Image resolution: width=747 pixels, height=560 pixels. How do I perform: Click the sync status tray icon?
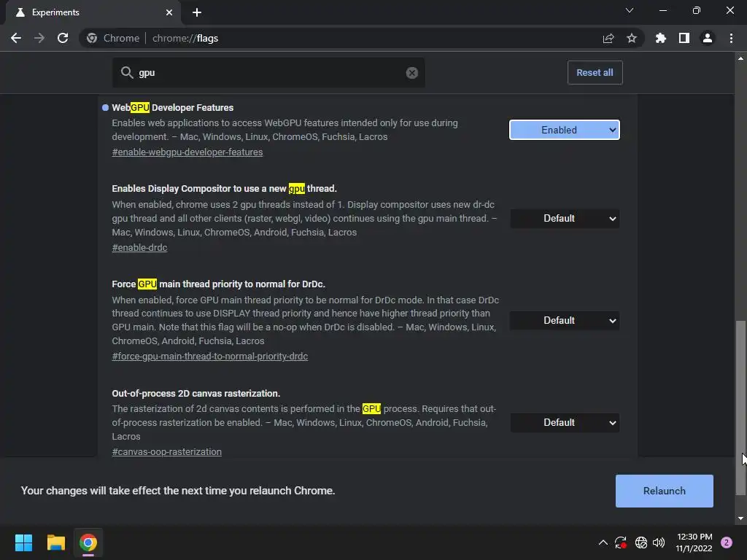click(x=620, y=542)
